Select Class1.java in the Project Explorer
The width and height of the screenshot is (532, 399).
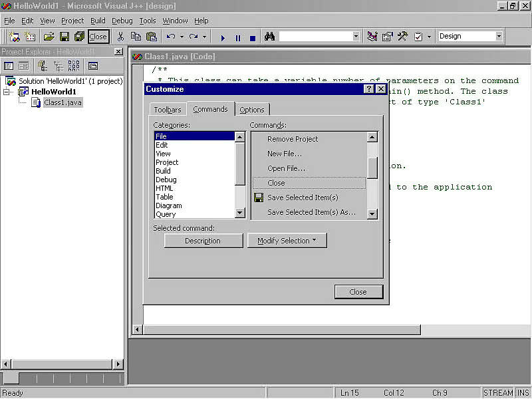coord(63,102)
